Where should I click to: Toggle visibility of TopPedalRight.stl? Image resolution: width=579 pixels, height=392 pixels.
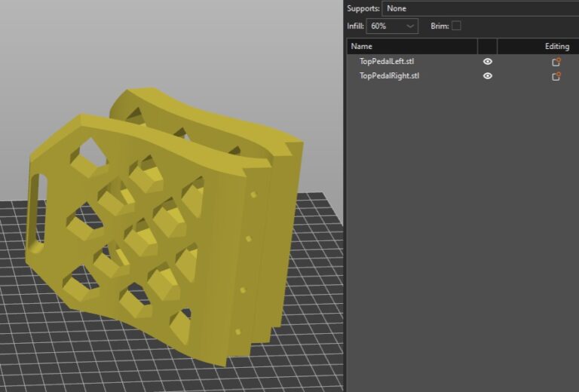click(488, 76)
